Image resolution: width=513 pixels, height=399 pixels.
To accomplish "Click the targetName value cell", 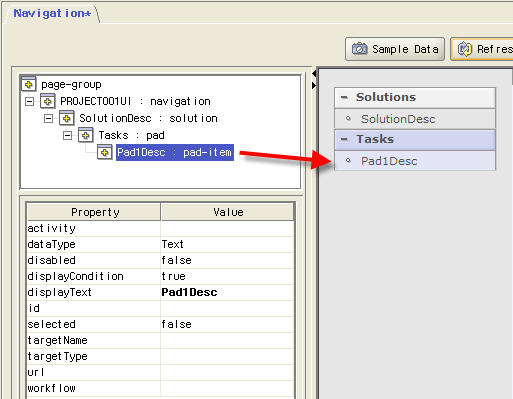I will click(228, 340).
